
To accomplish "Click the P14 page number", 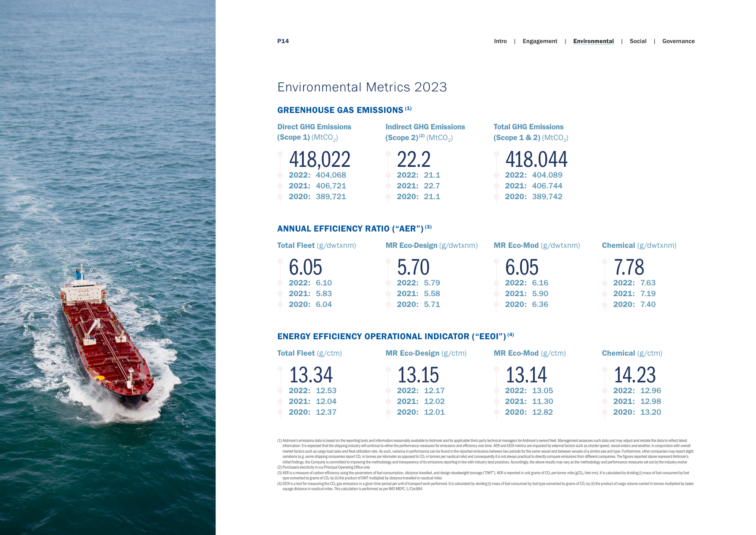I will [x=283, y=41].
